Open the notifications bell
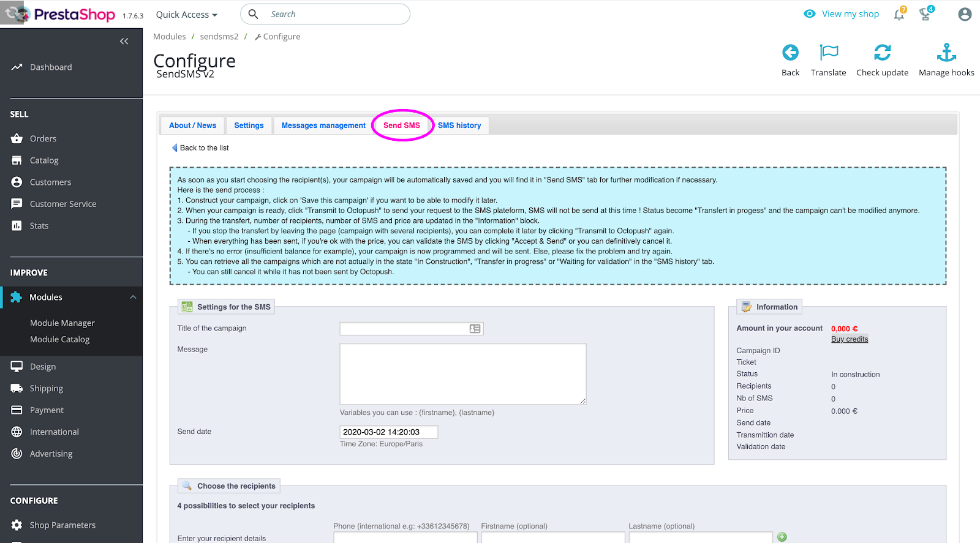 (x=899, y=14)
